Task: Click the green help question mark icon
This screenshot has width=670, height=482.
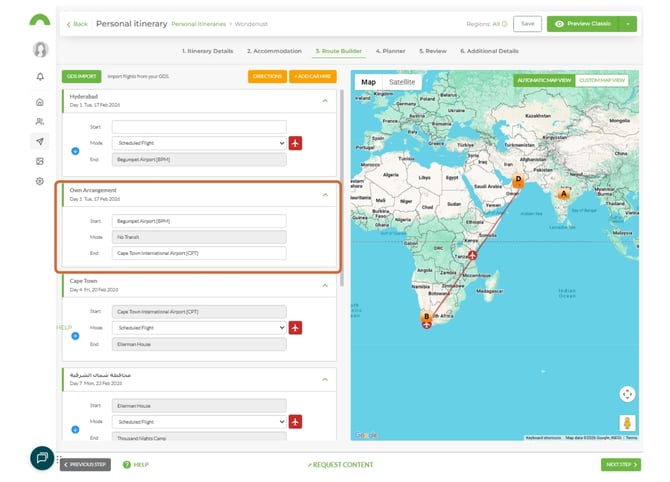Action: (126, 464)
